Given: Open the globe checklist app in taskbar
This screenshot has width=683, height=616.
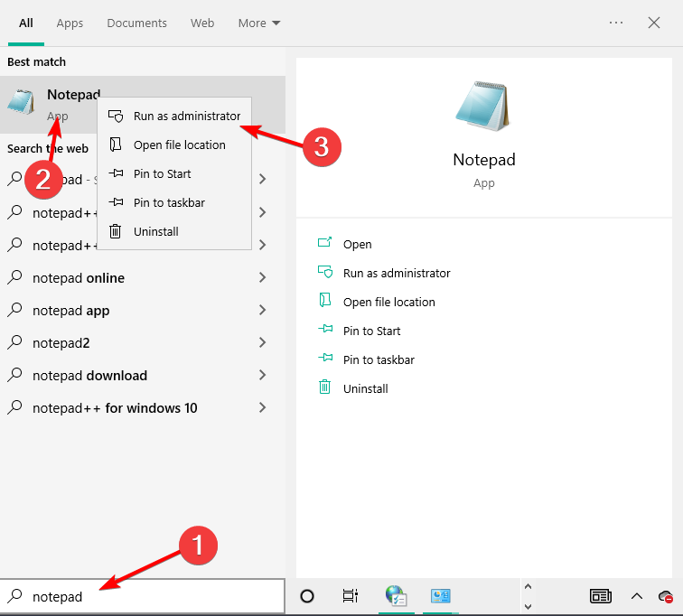Looking at the screenshot, I should pyautogui.click(x=396, y=596).
